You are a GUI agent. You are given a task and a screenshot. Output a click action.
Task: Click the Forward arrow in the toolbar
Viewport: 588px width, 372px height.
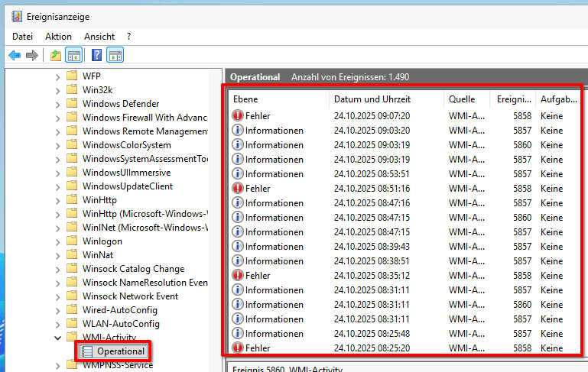[x=32, y=55]
